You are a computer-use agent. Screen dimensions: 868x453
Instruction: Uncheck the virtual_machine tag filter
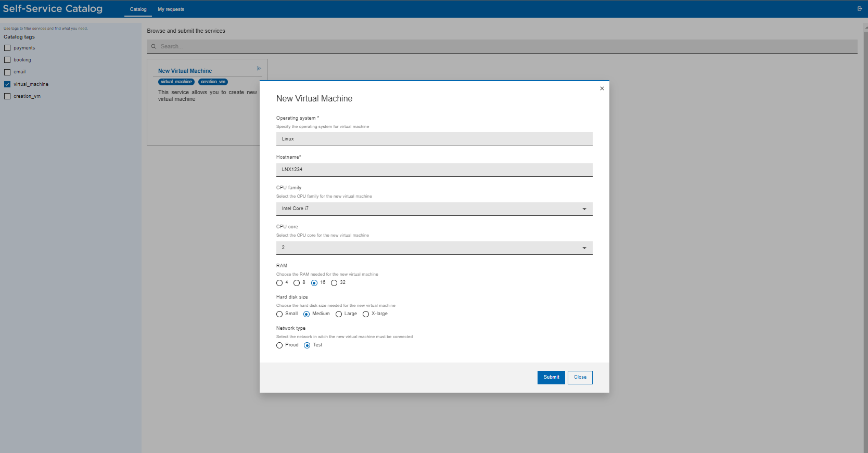7,84
